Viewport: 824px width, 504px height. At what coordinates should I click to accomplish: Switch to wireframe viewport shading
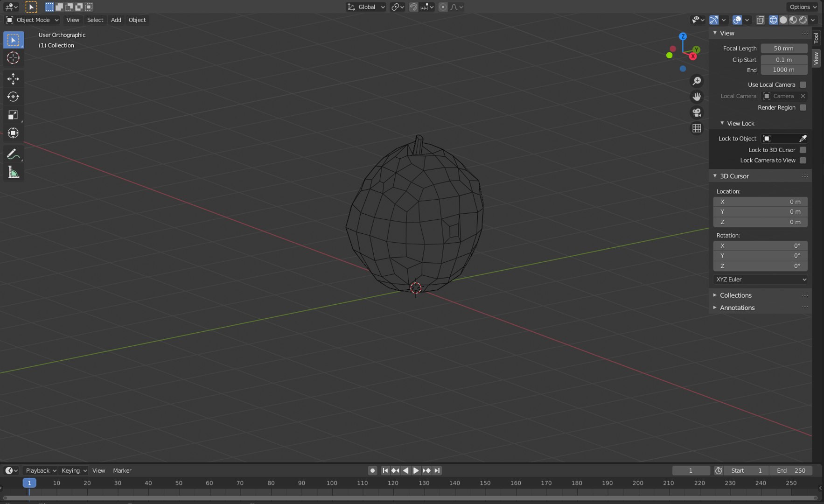point(773,20)
